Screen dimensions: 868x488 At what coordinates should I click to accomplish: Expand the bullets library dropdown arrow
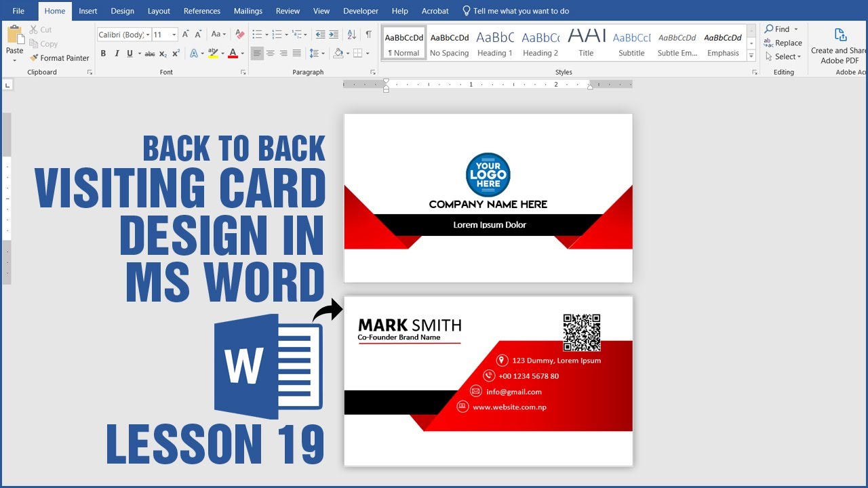pos(267,35)
